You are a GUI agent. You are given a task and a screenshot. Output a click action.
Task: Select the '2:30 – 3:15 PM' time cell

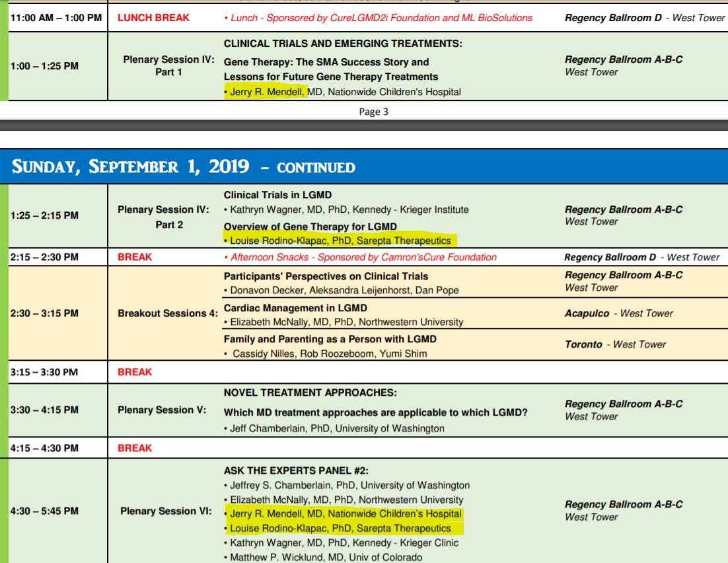coord(44,314)
